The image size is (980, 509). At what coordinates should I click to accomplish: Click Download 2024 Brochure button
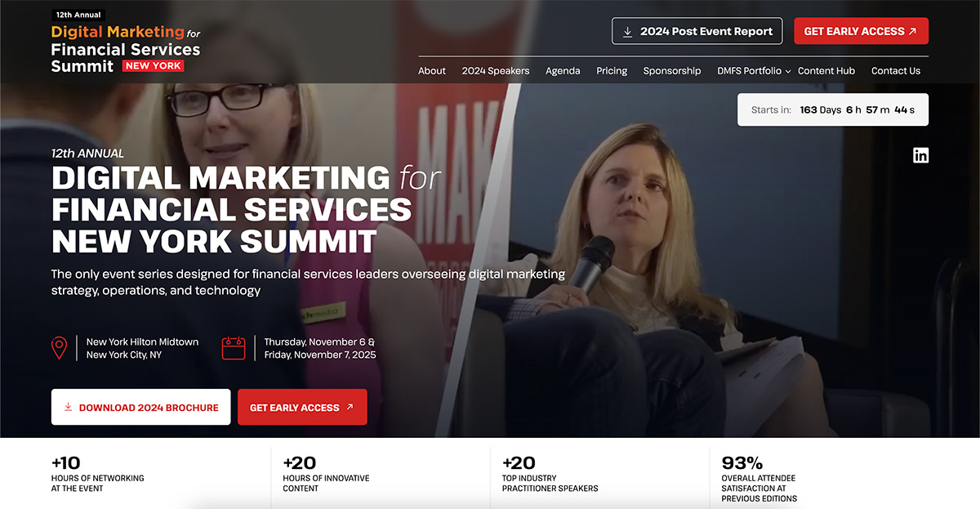click(140, 407)
